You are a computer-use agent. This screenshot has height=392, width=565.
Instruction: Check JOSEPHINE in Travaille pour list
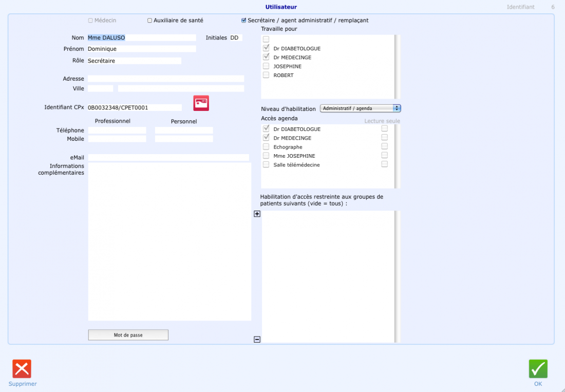coord(266,66)
